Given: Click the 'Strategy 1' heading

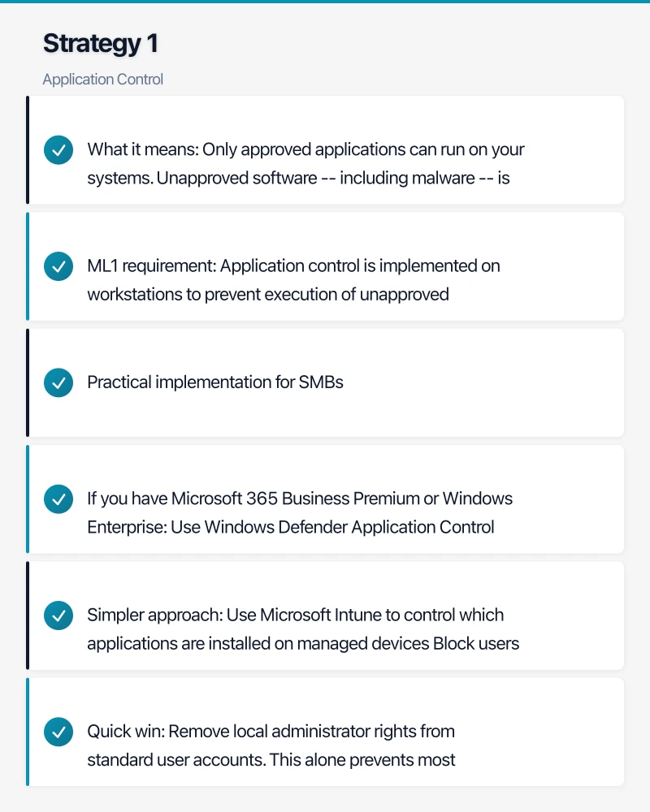Looking at the screenshot, I should tap(101, 44).
